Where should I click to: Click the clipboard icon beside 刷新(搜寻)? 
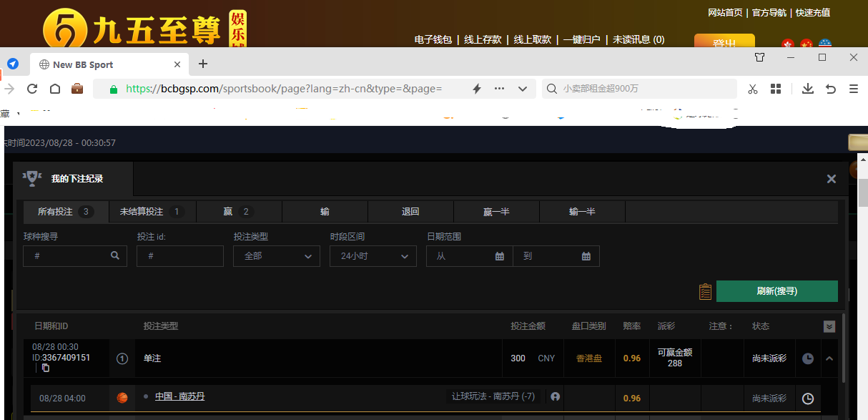pos(705,291)
